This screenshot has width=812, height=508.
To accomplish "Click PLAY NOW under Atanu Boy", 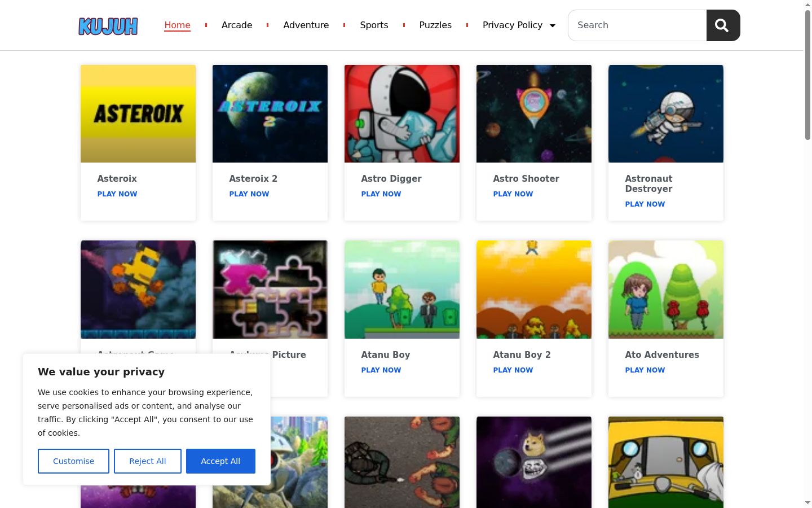I will pos(381,370).
